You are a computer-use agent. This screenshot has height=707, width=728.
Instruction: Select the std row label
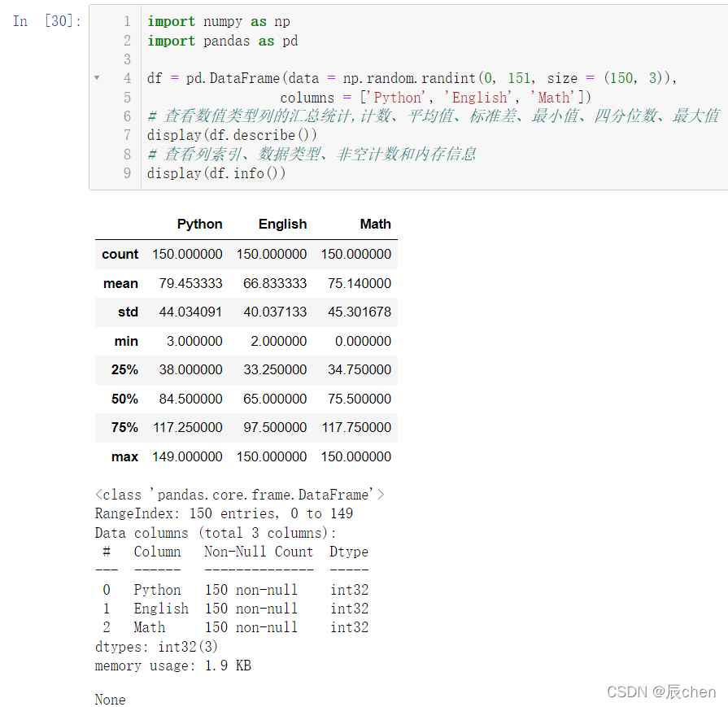129,312
